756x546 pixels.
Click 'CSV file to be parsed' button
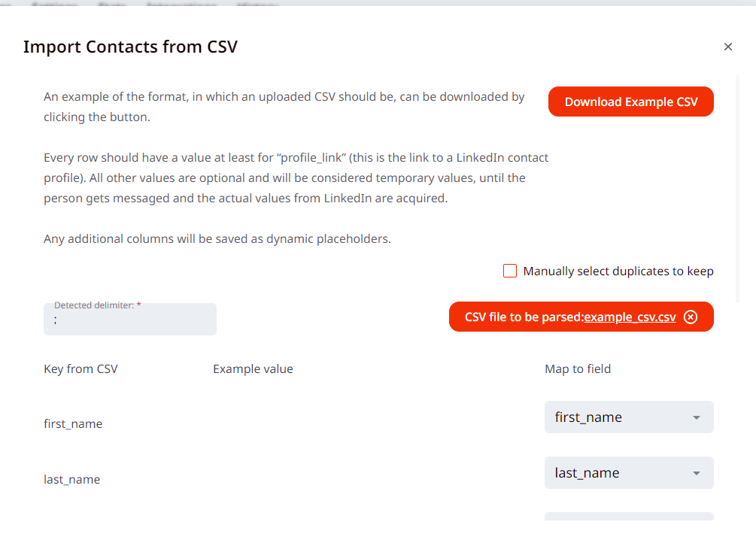(524, 317)
